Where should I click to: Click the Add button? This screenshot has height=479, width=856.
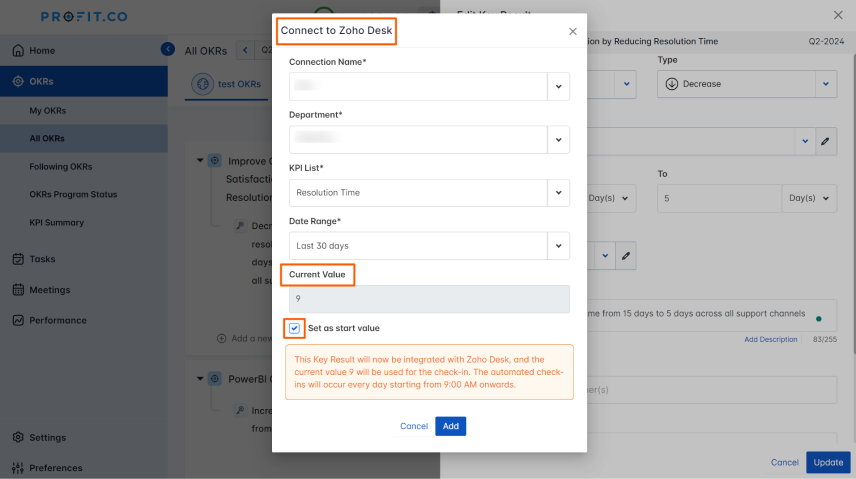pos(450,426)
